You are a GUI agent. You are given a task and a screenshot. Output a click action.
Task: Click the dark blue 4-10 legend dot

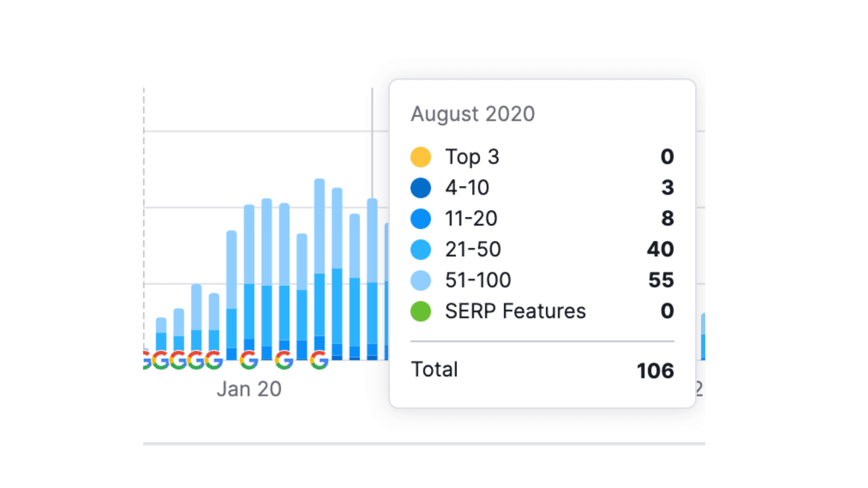420,188
